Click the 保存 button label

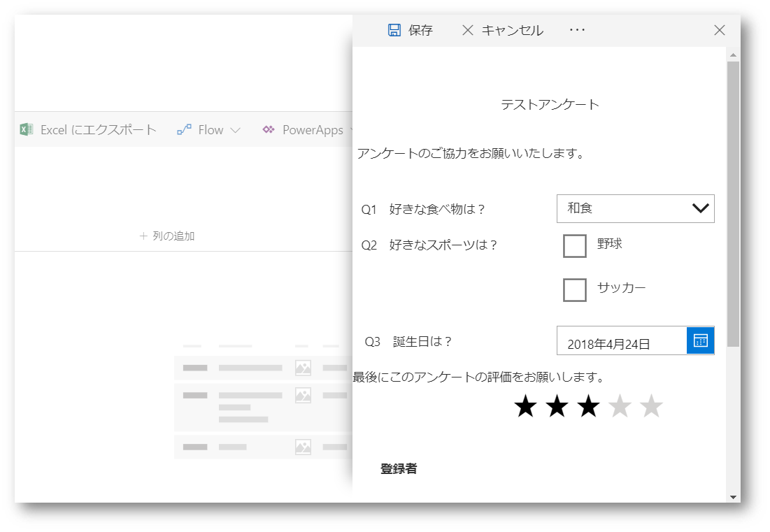420,30
